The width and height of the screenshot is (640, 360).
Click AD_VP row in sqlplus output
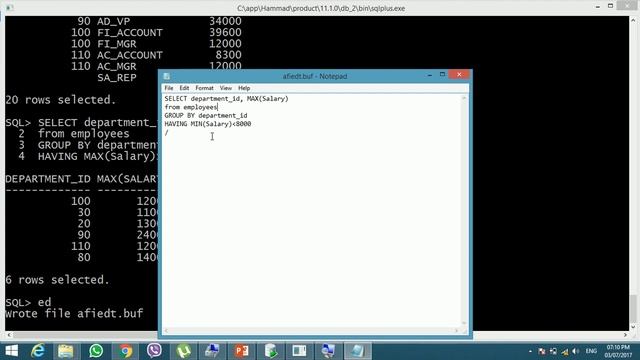click(160, 21)
